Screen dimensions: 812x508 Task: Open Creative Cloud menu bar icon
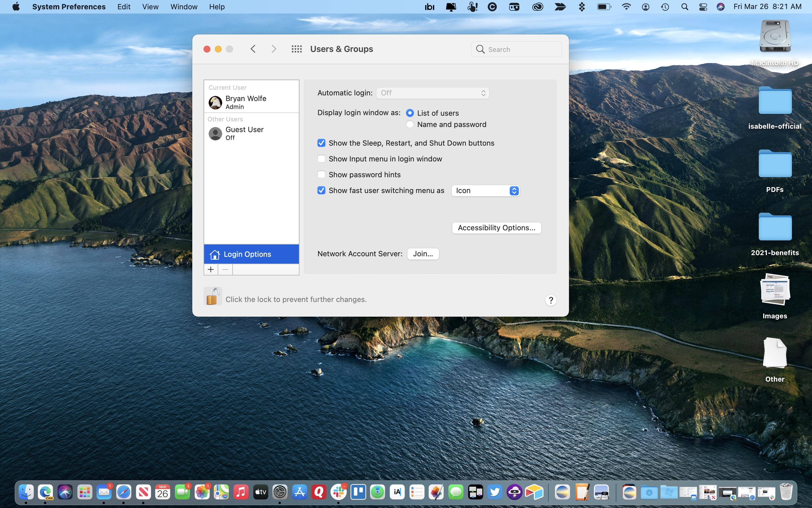538,7
